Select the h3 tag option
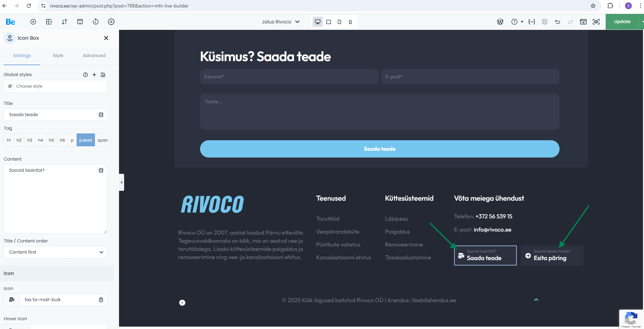 pos(30,140)
